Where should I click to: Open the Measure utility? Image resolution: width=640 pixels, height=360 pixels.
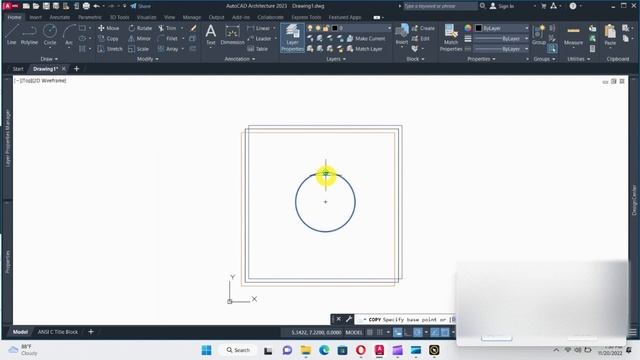pyautogui.click(x=573, y=35)
